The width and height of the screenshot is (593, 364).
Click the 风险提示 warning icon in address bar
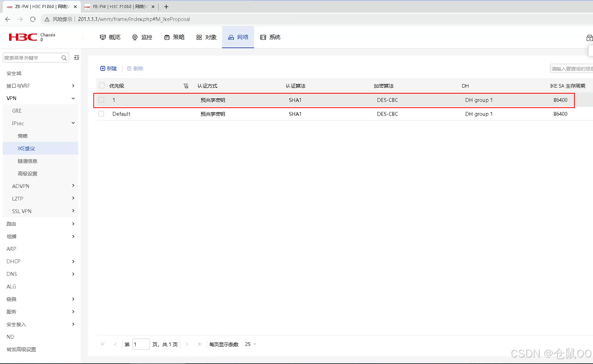[47, 19]
